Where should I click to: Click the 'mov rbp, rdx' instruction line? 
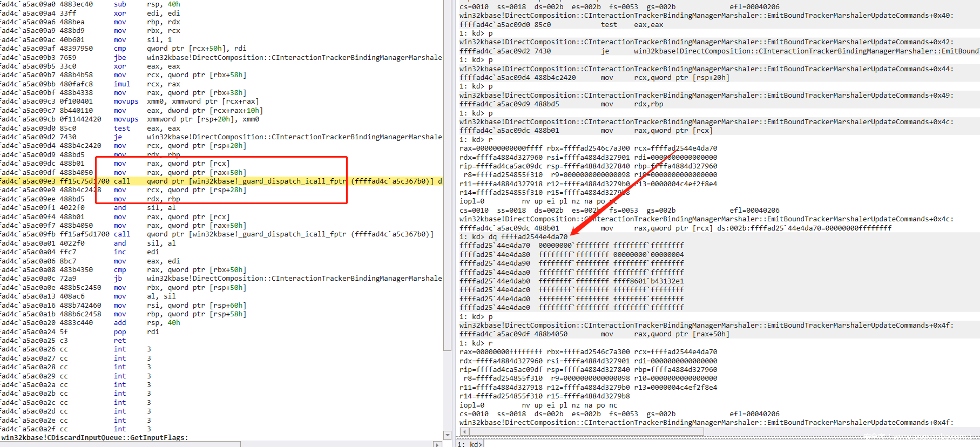(x=91, y=22)
